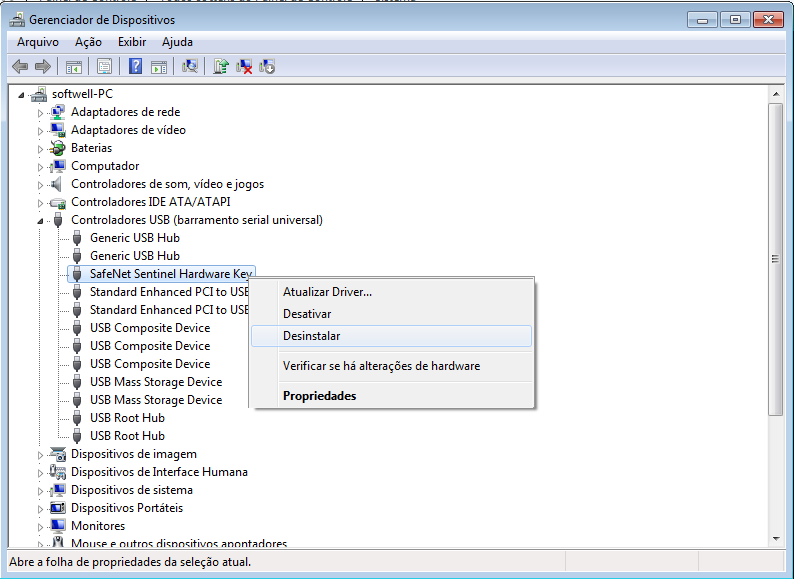The image size is (794, 579).
Task: Choose Desinstalar from the context menu
Action: click(x=311, y=336)
